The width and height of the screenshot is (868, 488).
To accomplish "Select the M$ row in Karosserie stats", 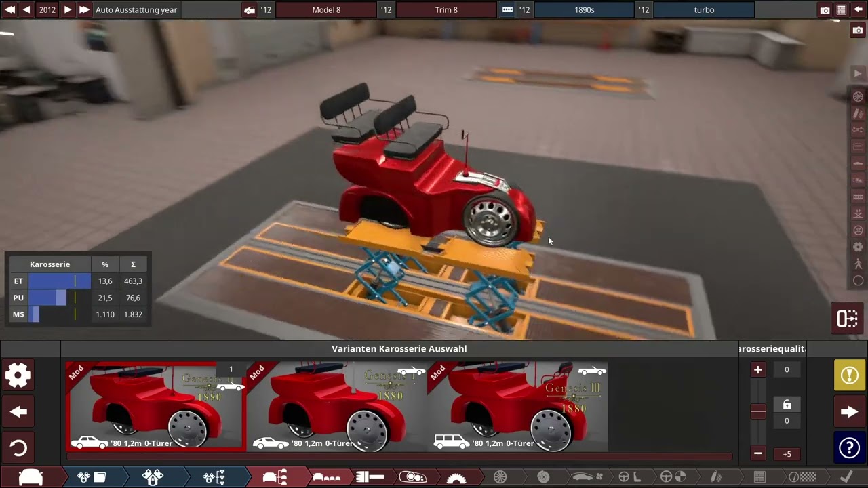I will coord(79,314).
